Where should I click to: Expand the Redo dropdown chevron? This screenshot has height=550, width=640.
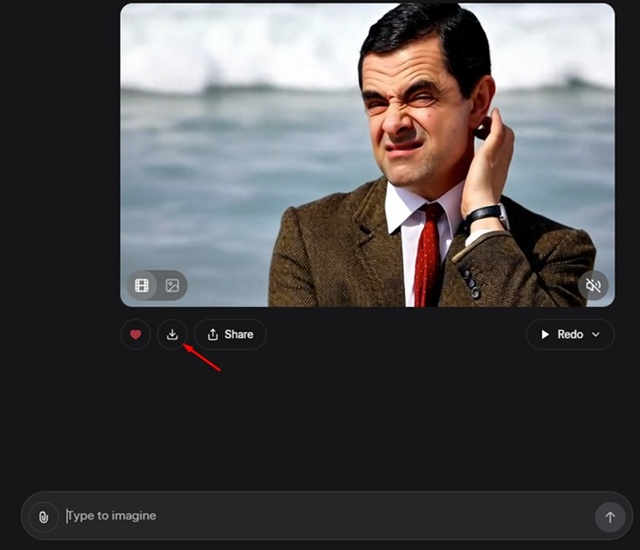tap(596, 335)
